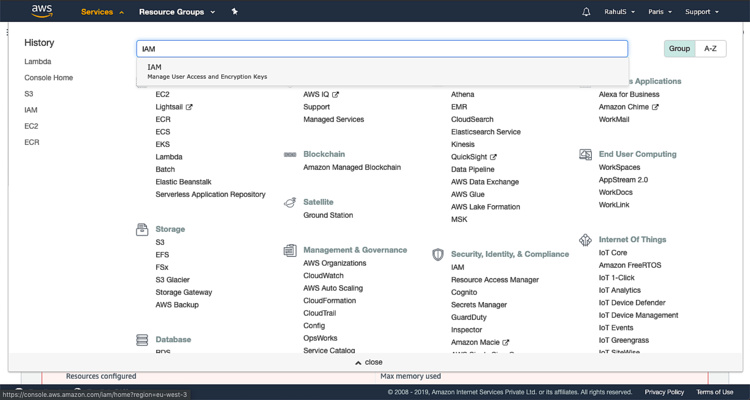Click the Storage category icon
This screenshot has height=400, width=750.
[142, 229]
